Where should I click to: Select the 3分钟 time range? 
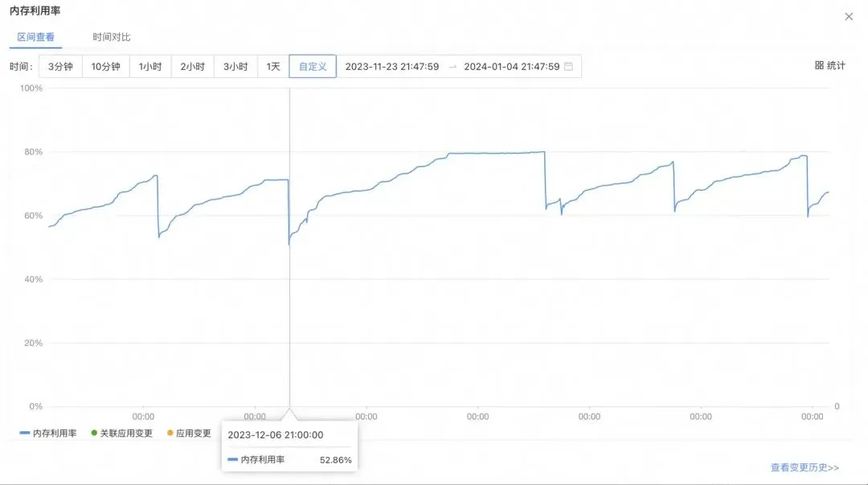pos(61,67)
